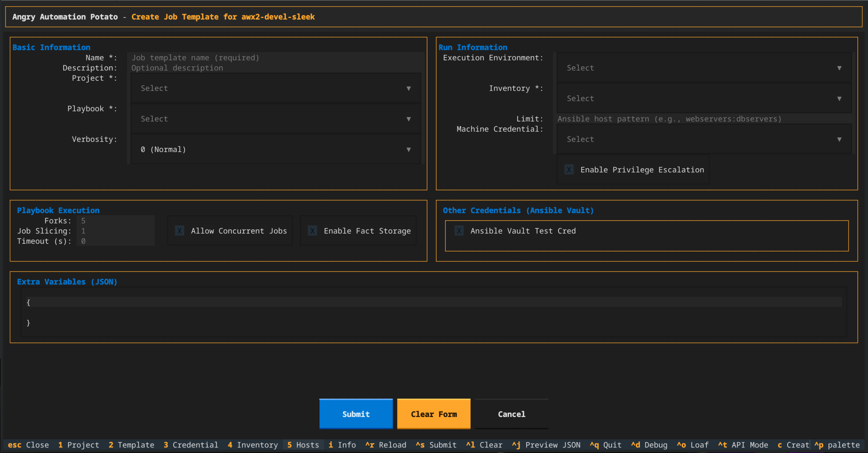Click ^o Loaf in footer bar
868x453 pixels.
692,445
